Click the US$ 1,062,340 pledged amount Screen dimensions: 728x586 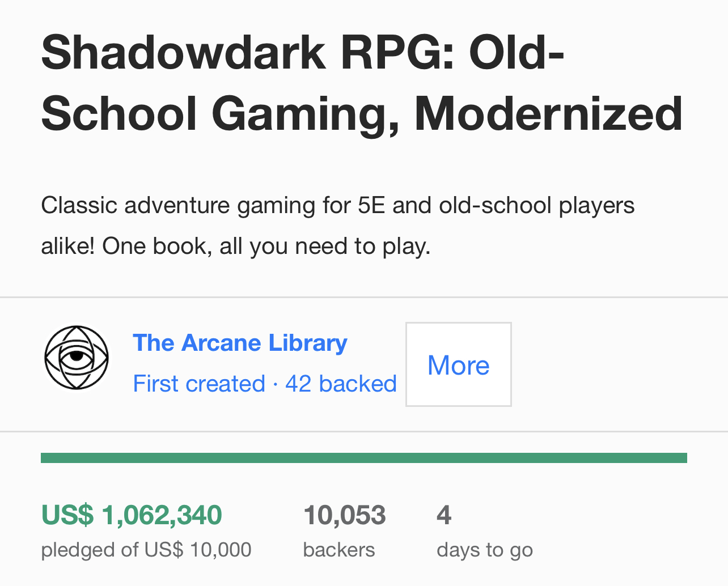132,515
